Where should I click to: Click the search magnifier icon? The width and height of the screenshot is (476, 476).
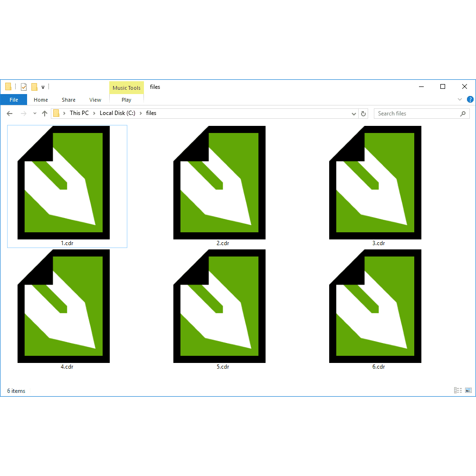(463, 114)
